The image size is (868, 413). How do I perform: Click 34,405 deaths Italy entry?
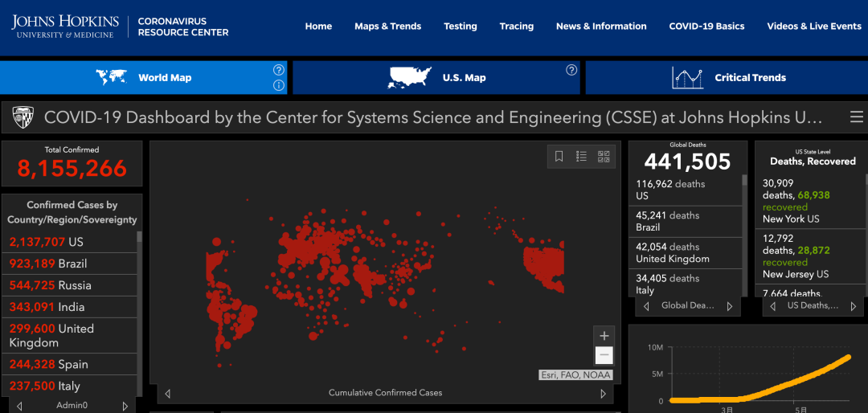click(686, 283)
